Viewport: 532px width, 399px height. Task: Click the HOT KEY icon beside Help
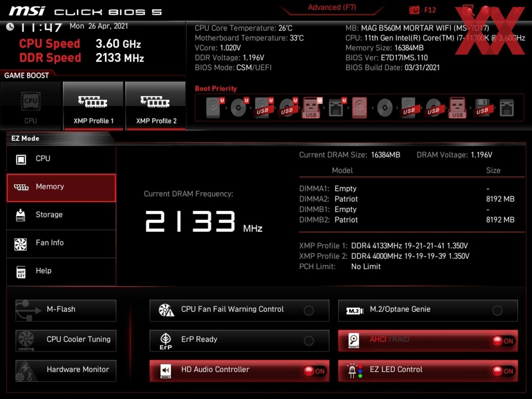[21, 272]
